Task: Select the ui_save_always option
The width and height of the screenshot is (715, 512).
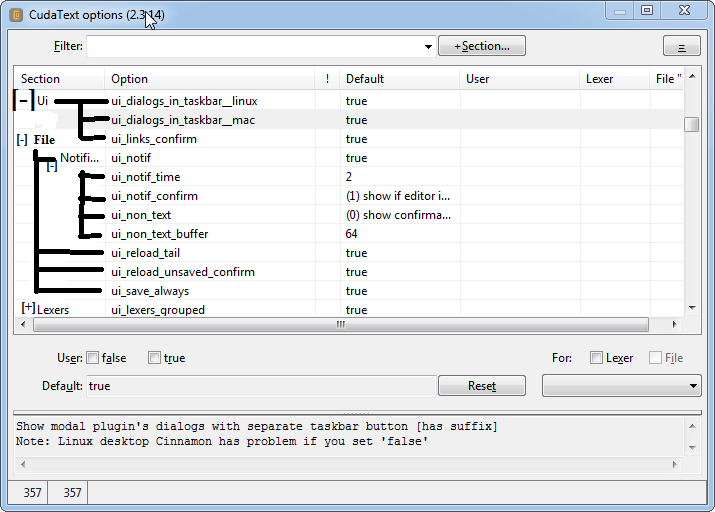Action: point(150,291)
